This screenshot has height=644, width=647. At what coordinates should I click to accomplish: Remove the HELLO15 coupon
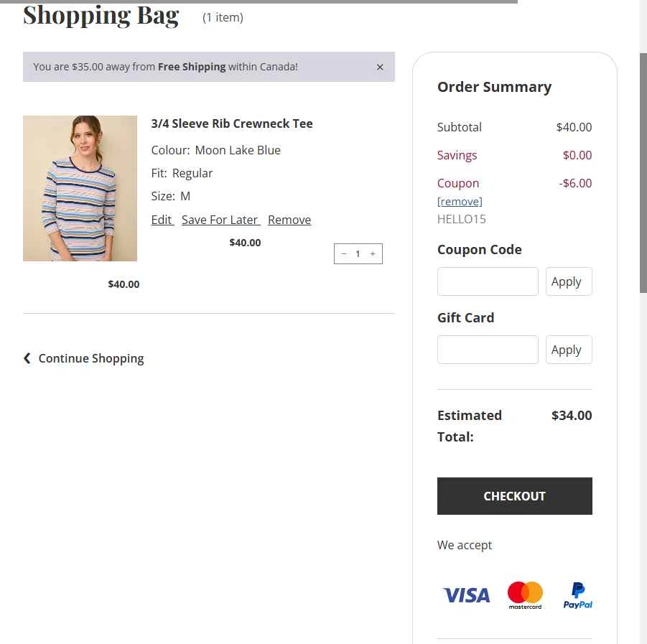point(460,202)
